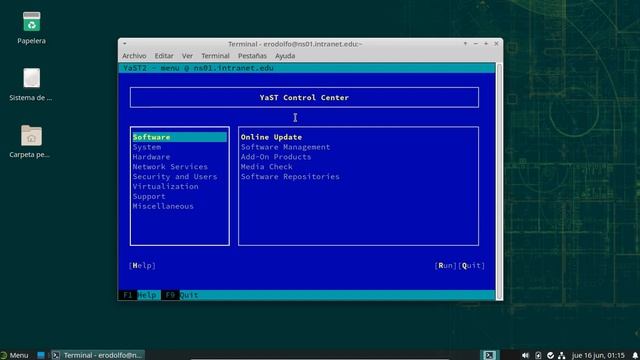This screenshot has height=360, width=640.
Task: Click the YaST Control Center title text
Action: point(304,98)
